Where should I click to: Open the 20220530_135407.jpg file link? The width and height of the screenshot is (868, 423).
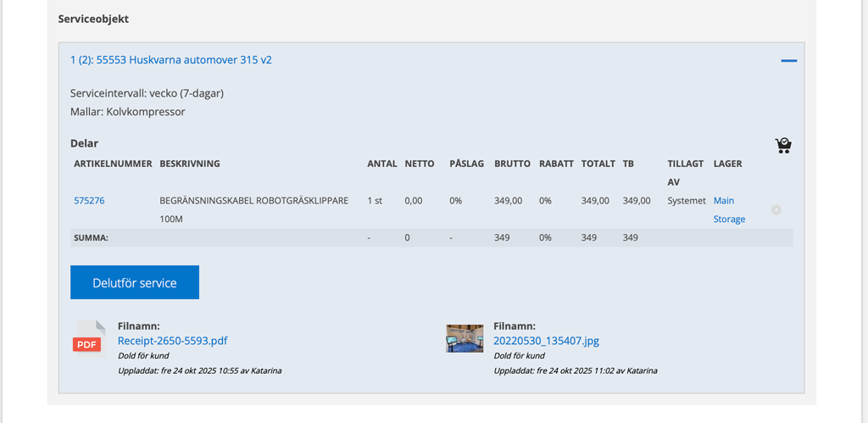546,341
